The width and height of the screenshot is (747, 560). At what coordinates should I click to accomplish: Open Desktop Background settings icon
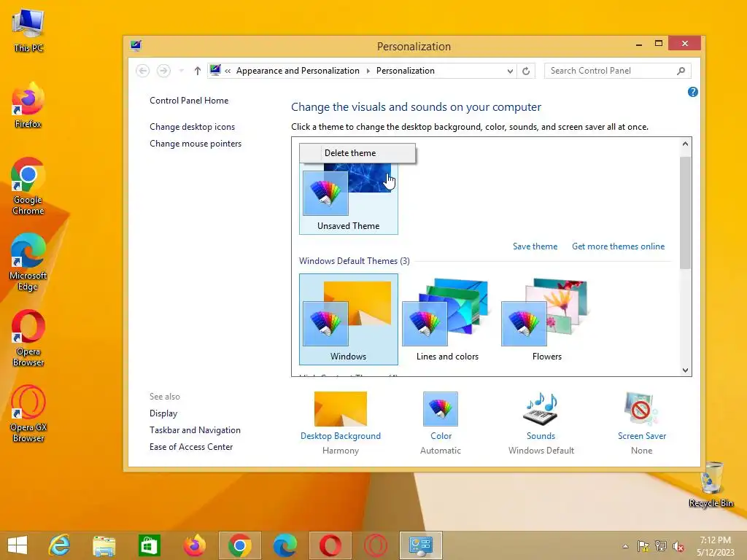[x=340, y=409]
